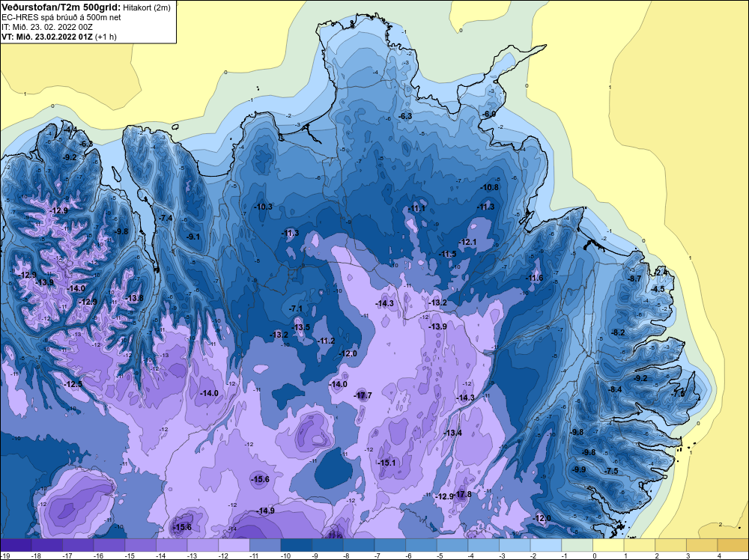This screenshot has height=560, width=749.
Task: Click the -13.8 temperature value on the map
Action: coord(135,298)
